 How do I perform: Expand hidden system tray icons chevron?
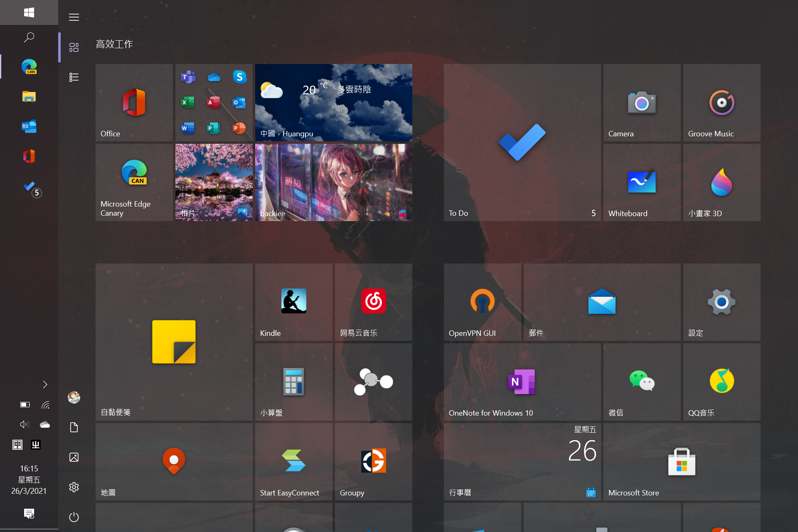45,384
